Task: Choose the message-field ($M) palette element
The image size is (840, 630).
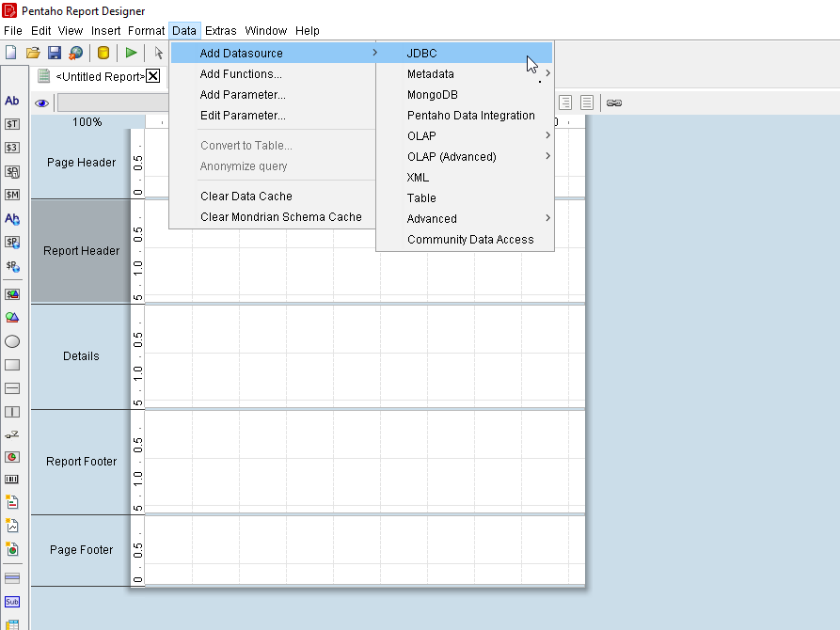Action: pyautogui.click(x=12, y=195)
